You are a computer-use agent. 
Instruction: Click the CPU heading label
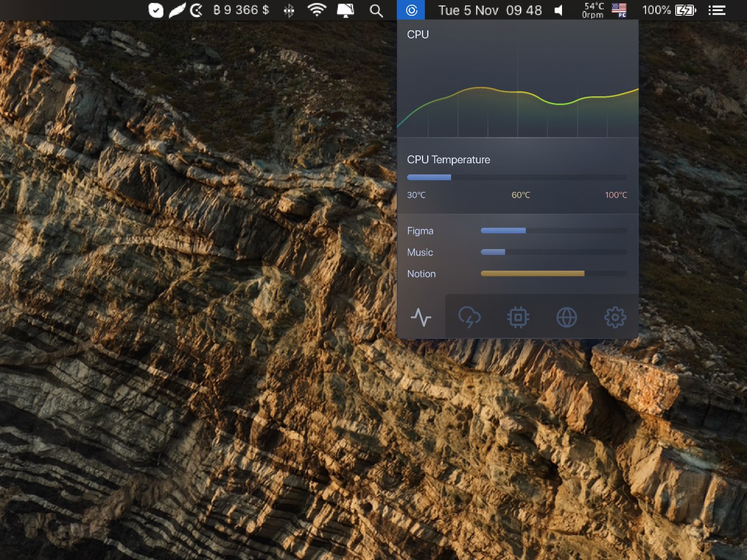coord(418,34)
